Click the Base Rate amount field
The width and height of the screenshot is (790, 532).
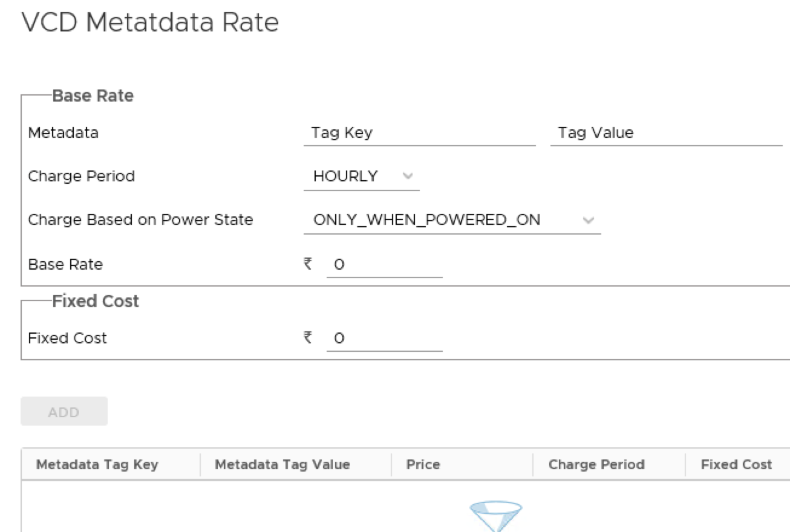[384, 265]
